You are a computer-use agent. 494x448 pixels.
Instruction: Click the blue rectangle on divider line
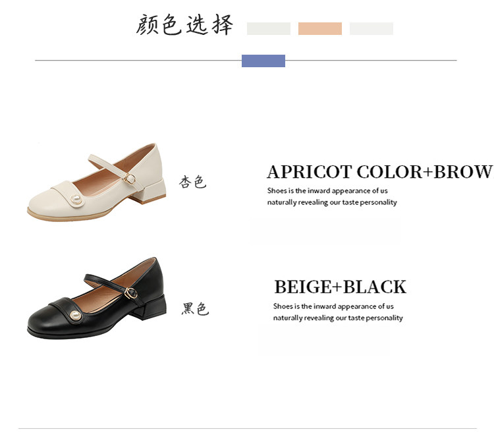pyautogui.click(x=263, y=61)
